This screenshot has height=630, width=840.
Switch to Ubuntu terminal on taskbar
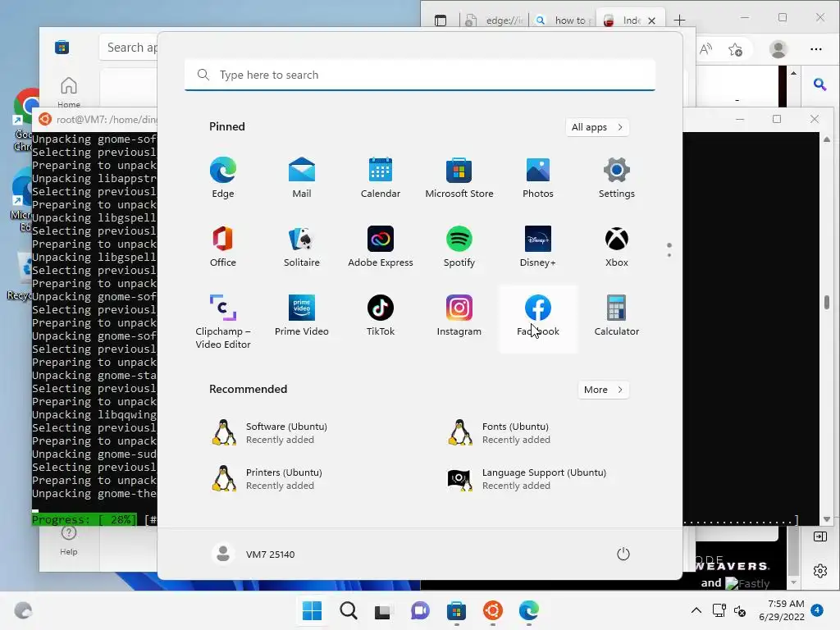click(x=493, y=610)
